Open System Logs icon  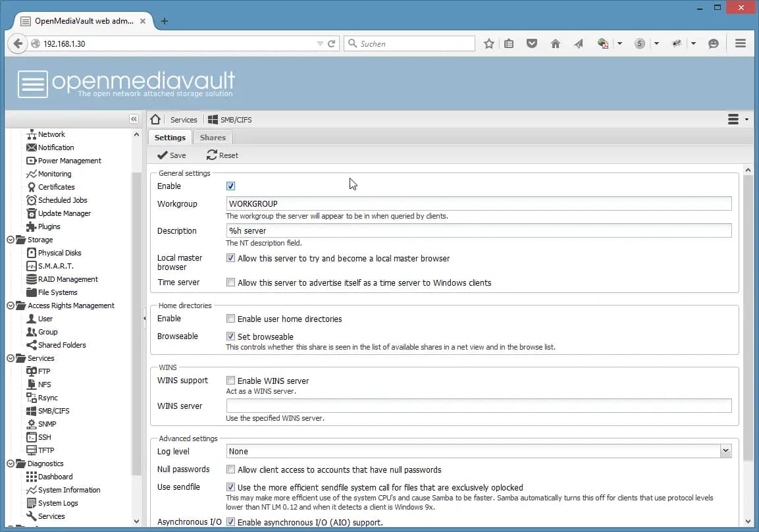click(x=32, y=503)
